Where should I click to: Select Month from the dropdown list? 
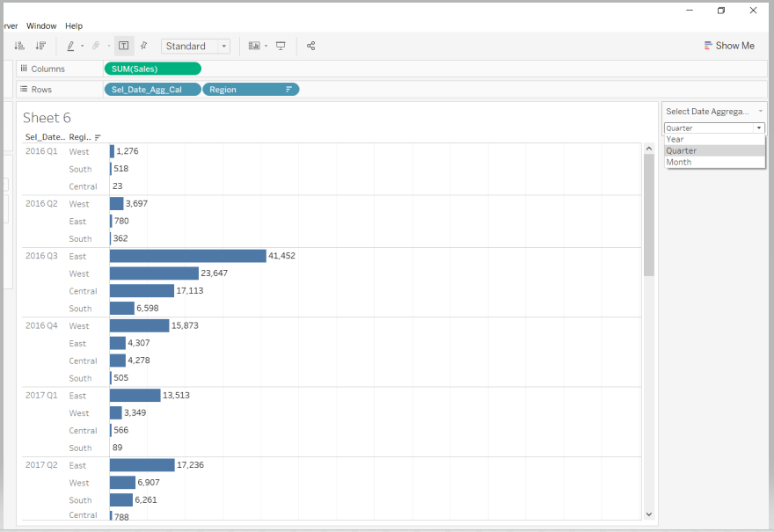679,162
